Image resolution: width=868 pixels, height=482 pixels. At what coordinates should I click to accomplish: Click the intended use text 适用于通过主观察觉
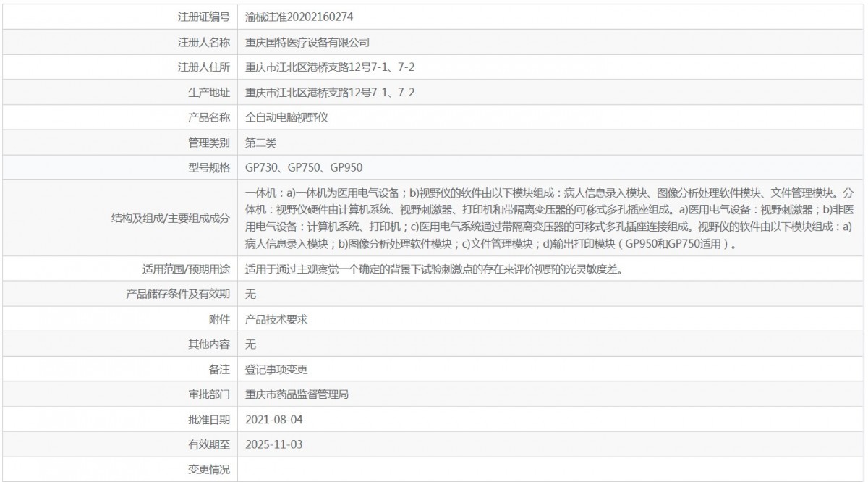click(x=434, y=269)
